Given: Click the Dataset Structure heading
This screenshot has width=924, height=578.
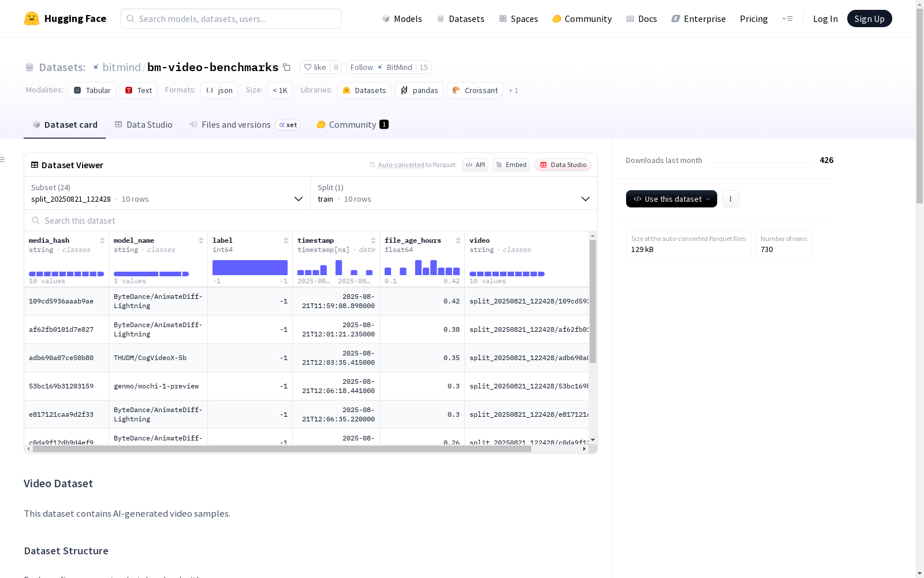Looking at the screenshot, I should [x=66, y=551].
